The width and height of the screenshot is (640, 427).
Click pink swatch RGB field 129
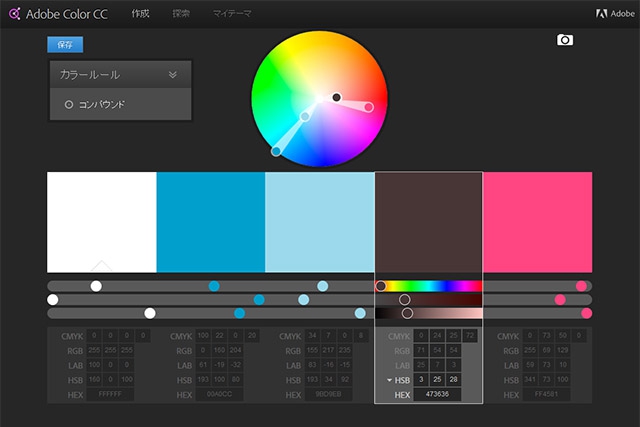tap(562, 350)
